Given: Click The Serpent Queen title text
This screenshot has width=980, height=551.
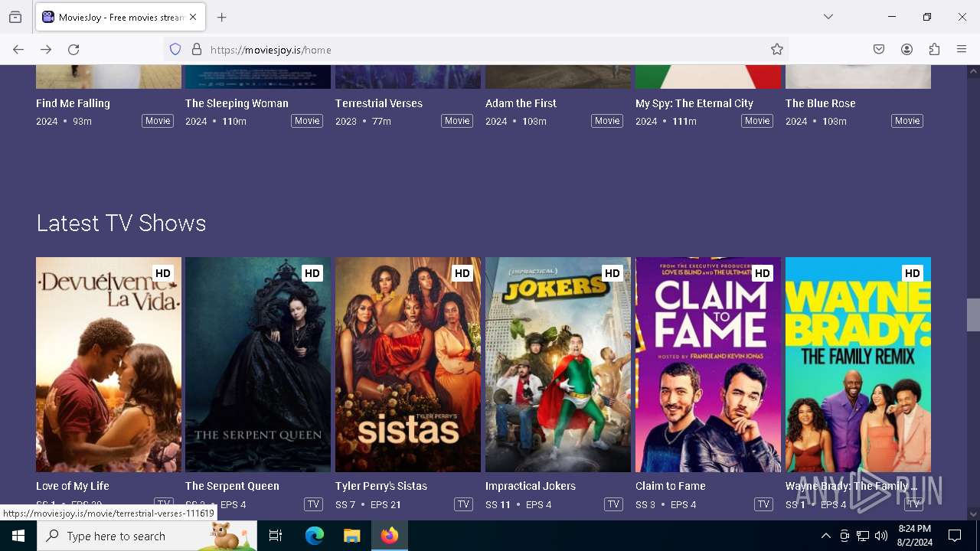Looking at the screenshot, I should 232,486.
